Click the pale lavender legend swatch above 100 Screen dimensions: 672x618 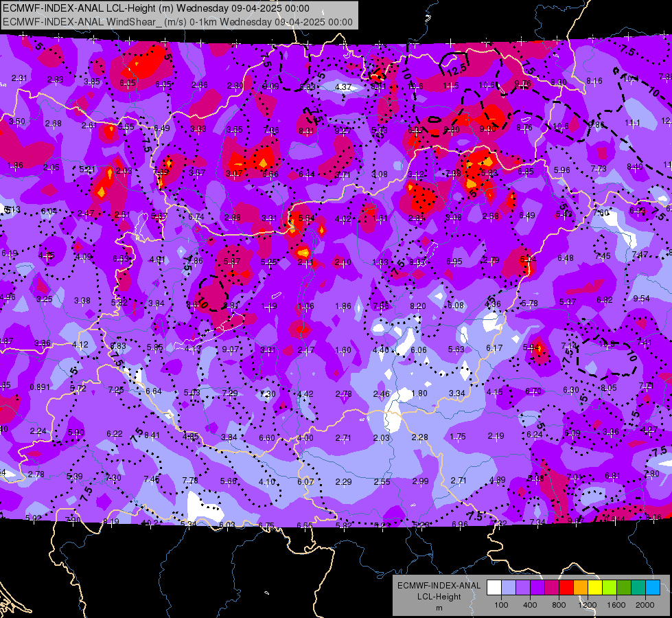(x=509, y=588)
